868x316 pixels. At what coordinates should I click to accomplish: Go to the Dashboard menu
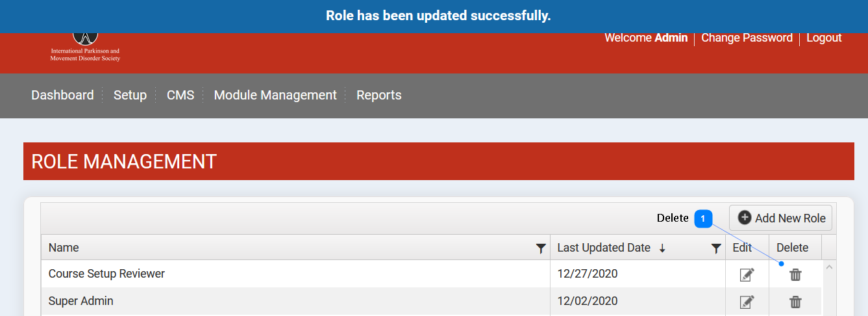[x=62, y=95]
